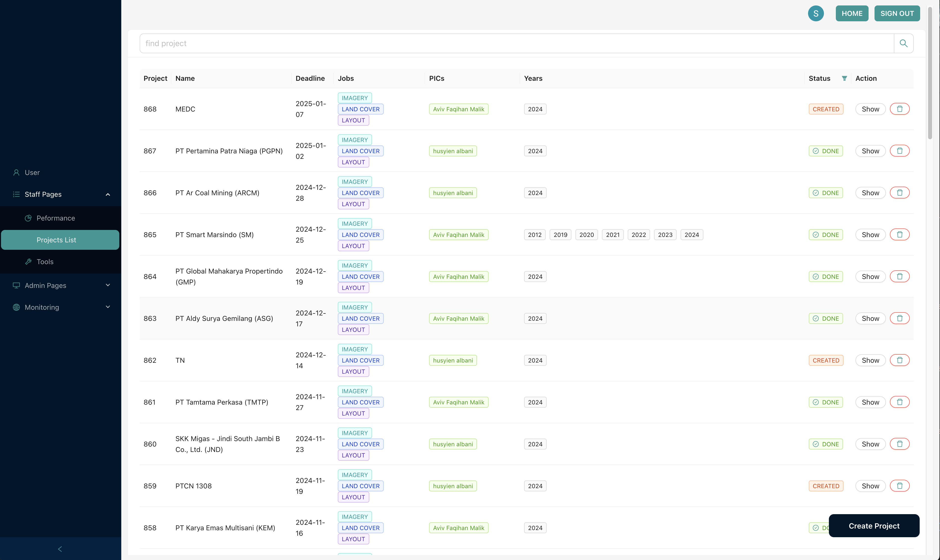Click the find project search field
940x560 pixels.
(x=516, y=43)
